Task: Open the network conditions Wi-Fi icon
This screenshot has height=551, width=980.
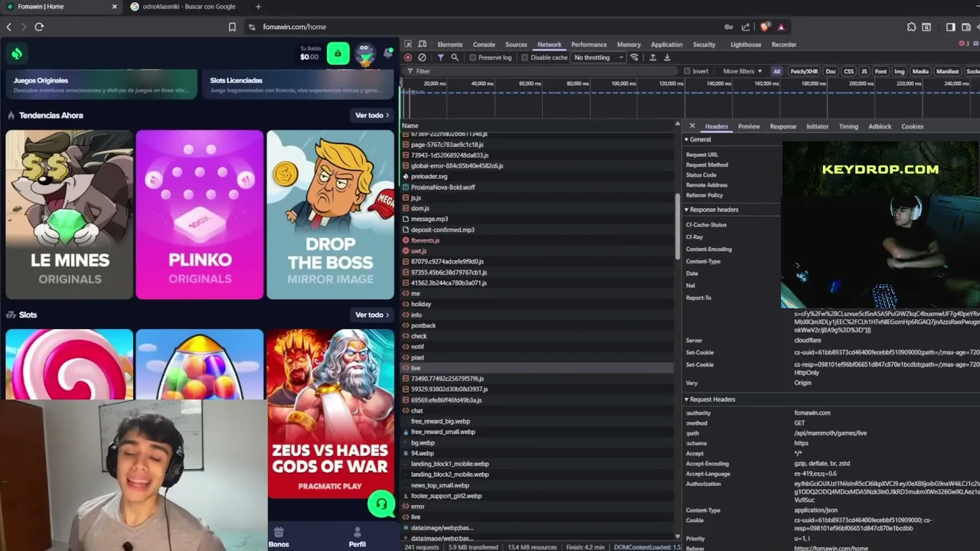Action: point(635,57)
